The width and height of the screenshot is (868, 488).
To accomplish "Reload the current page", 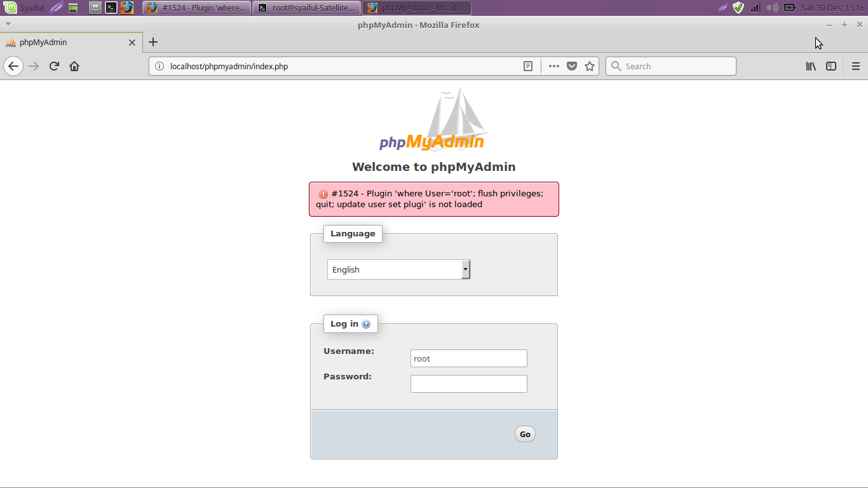I will point(54,66).
